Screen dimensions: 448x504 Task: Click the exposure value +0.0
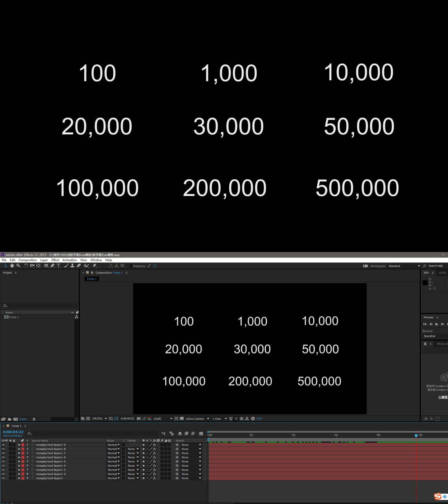(259, 419)
